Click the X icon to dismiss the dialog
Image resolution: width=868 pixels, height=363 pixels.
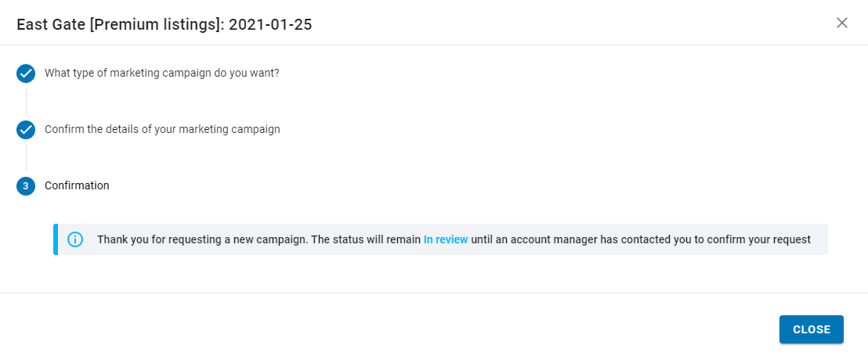[841, 23]
